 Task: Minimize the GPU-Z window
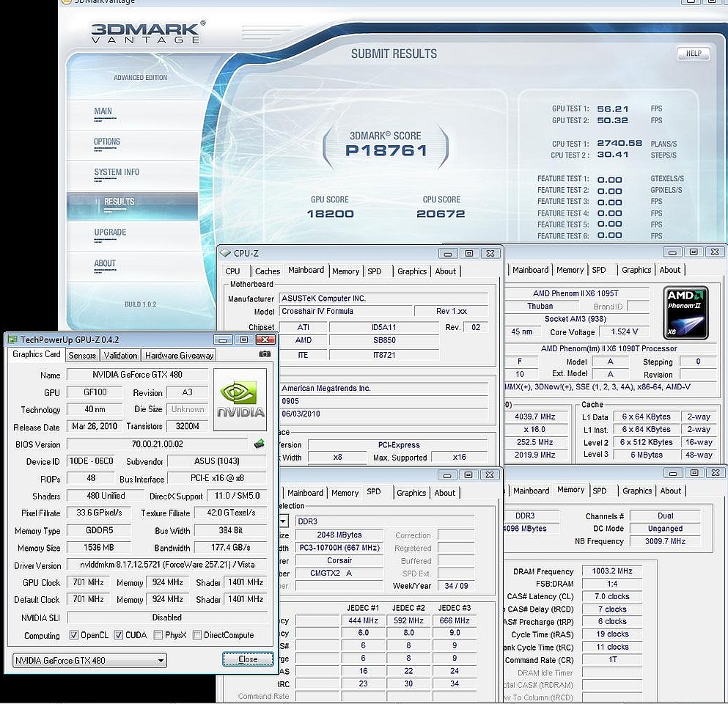[222, 340]
